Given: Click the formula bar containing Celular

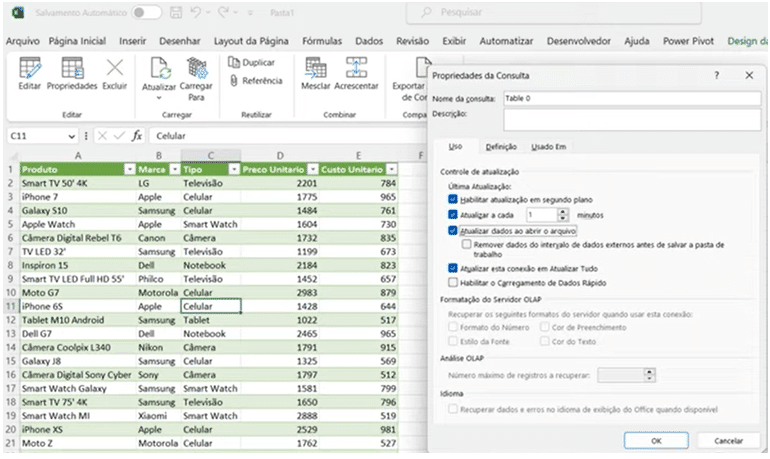Looking at the screenshot, I should click(288, 136).
